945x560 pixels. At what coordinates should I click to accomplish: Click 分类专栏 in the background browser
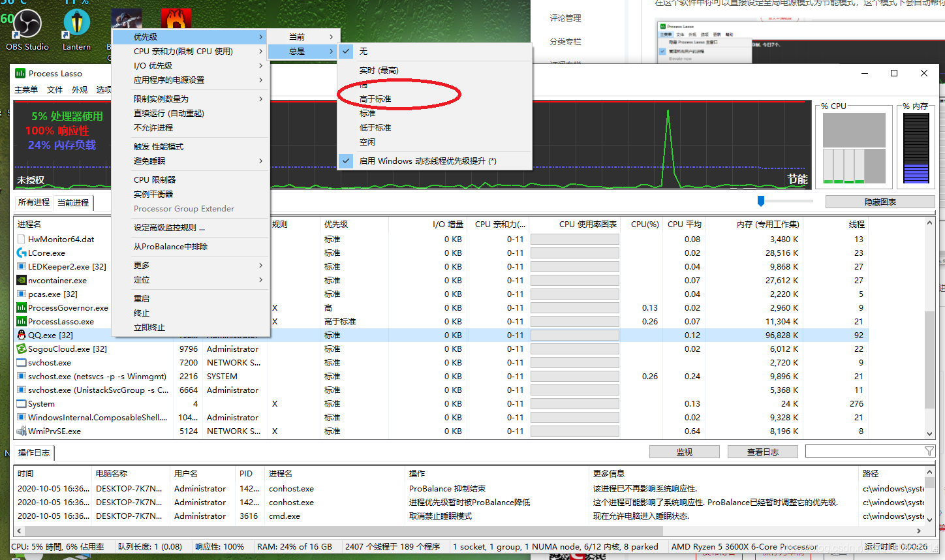point(565,42)
